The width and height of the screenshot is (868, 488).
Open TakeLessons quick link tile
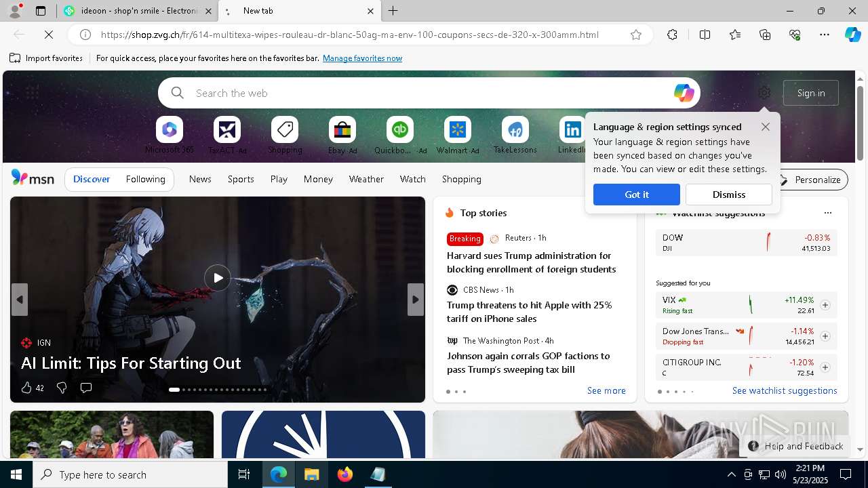tap(515, 136)
